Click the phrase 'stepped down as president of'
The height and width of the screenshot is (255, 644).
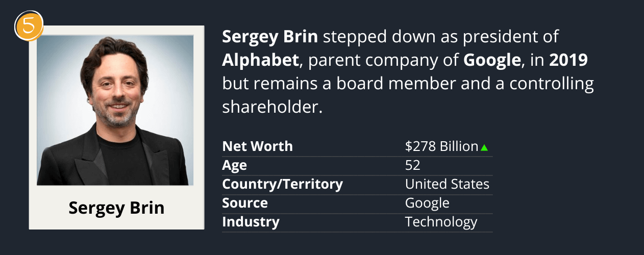click(x=441, y=37)
